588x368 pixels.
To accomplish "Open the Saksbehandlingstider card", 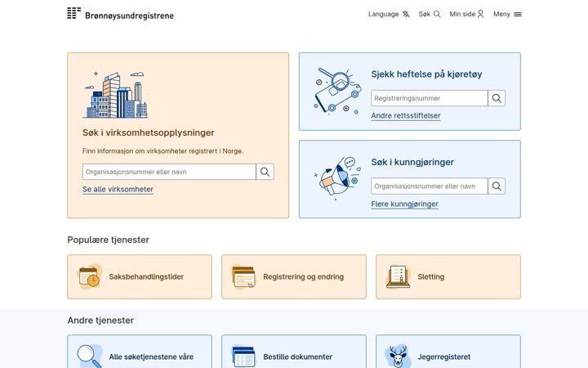I will [140, 276].
